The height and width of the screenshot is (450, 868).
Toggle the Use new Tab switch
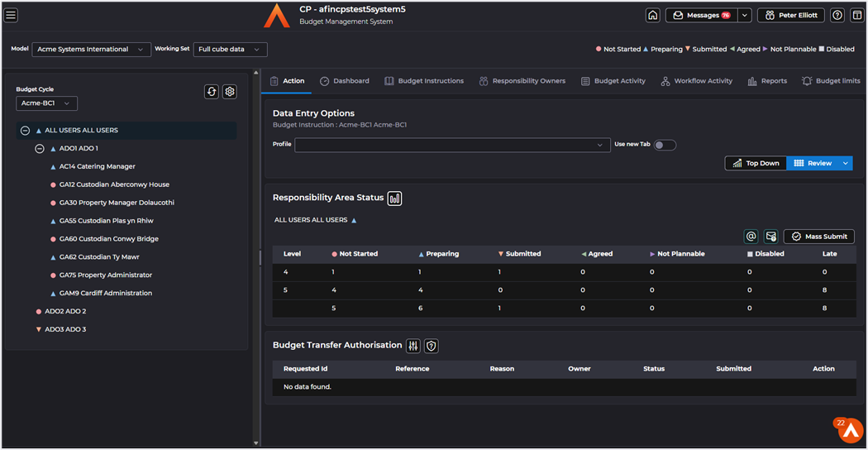click(x=665, y=145)
